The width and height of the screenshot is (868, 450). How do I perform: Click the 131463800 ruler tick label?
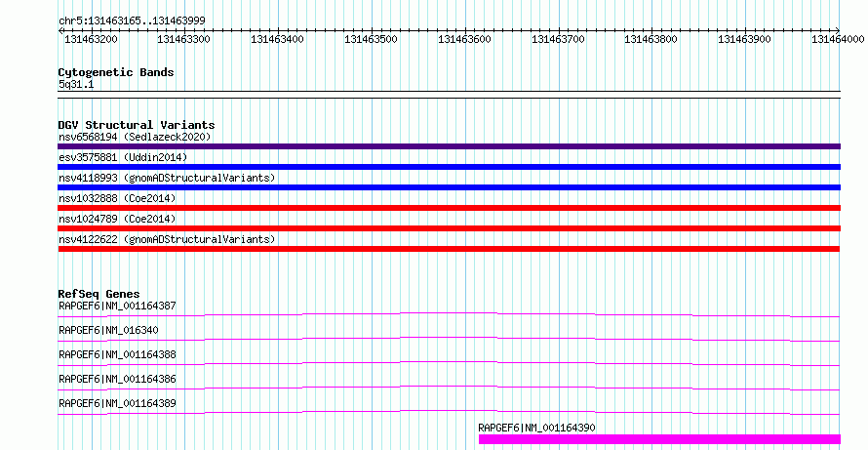tap(651, 40)
